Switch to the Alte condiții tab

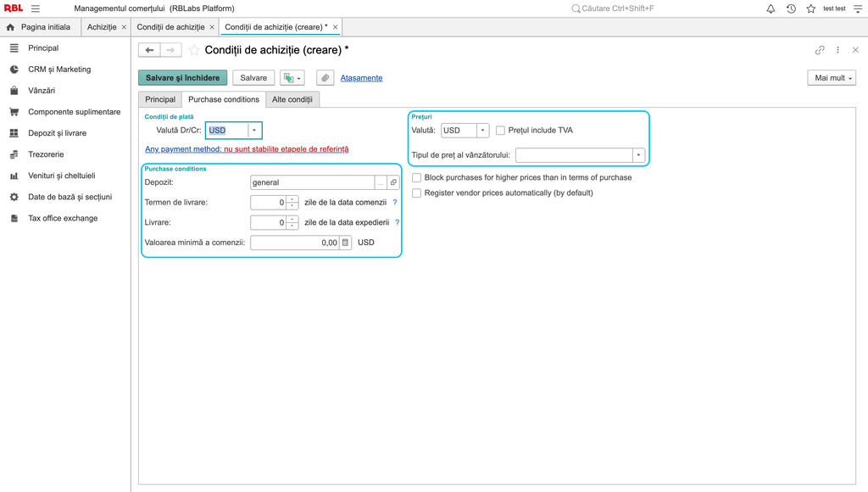tap(292, 100)
